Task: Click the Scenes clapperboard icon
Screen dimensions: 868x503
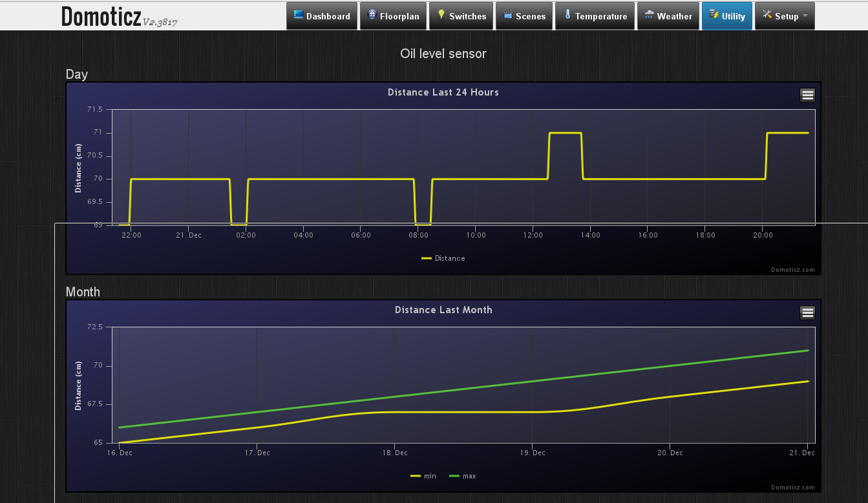Action: [508, 15]
